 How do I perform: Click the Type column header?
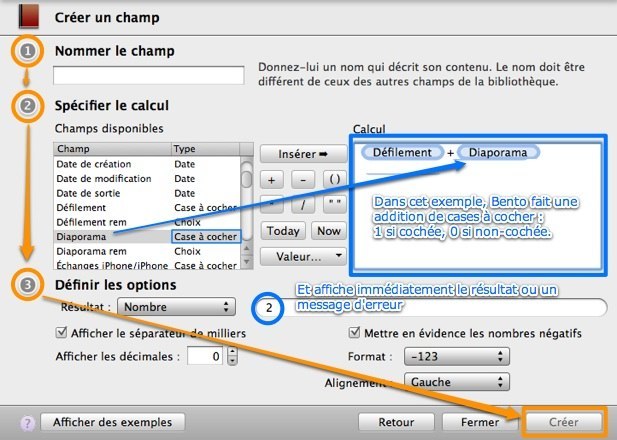pos(205,149)
